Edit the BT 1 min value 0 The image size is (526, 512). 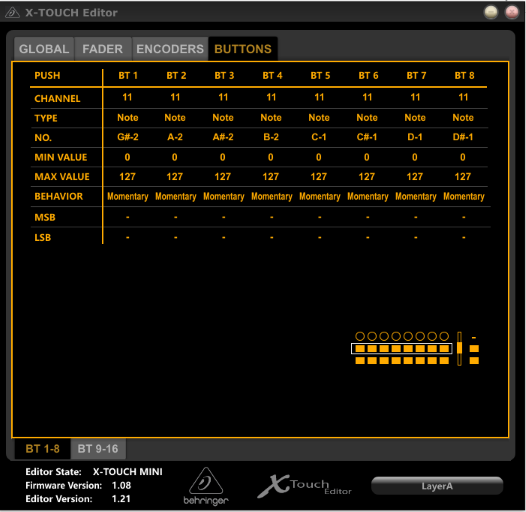[127, 157]
